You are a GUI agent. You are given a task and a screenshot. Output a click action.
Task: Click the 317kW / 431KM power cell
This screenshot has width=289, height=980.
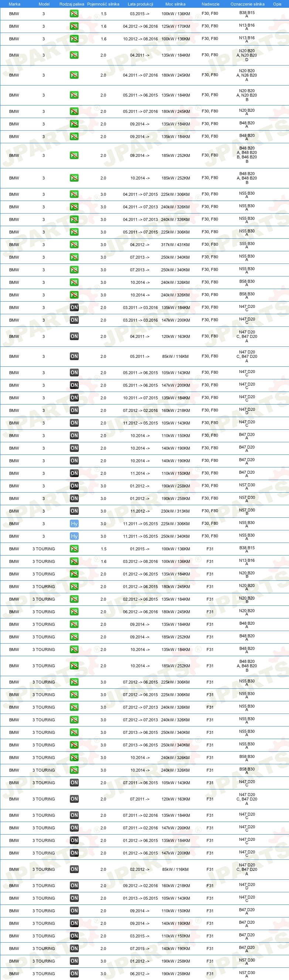coord(176,245)
